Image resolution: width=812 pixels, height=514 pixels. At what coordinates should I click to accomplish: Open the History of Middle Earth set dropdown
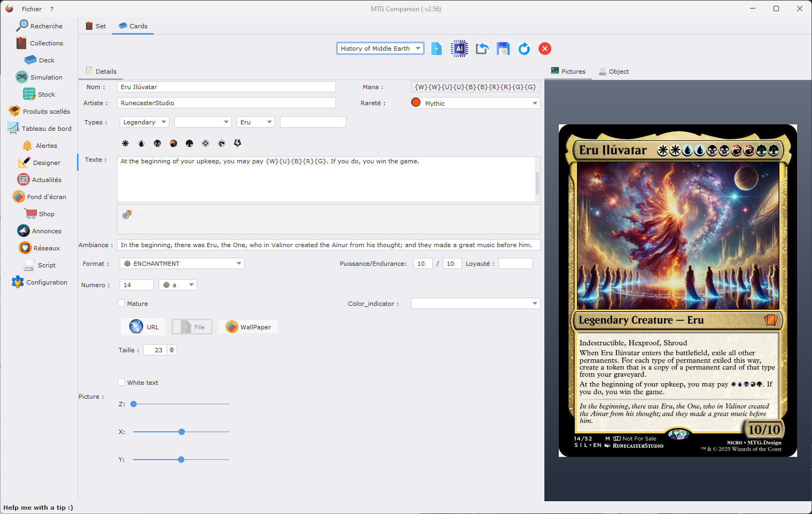[380, 49]
